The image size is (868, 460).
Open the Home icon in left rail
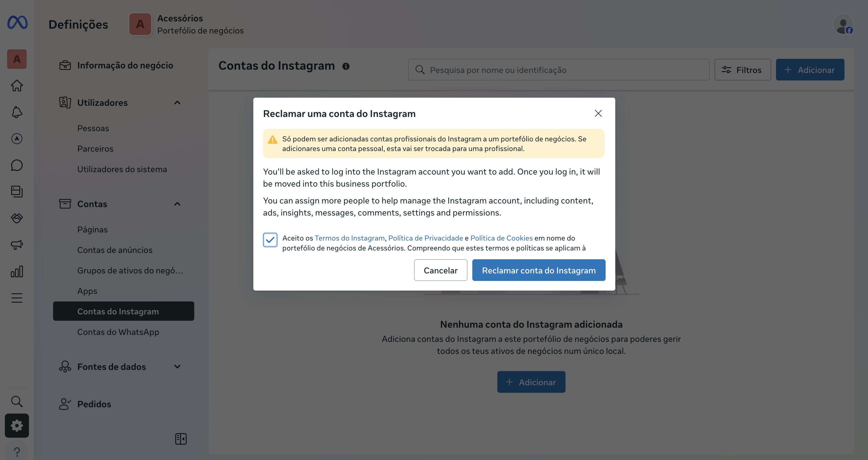click(17, 86)
